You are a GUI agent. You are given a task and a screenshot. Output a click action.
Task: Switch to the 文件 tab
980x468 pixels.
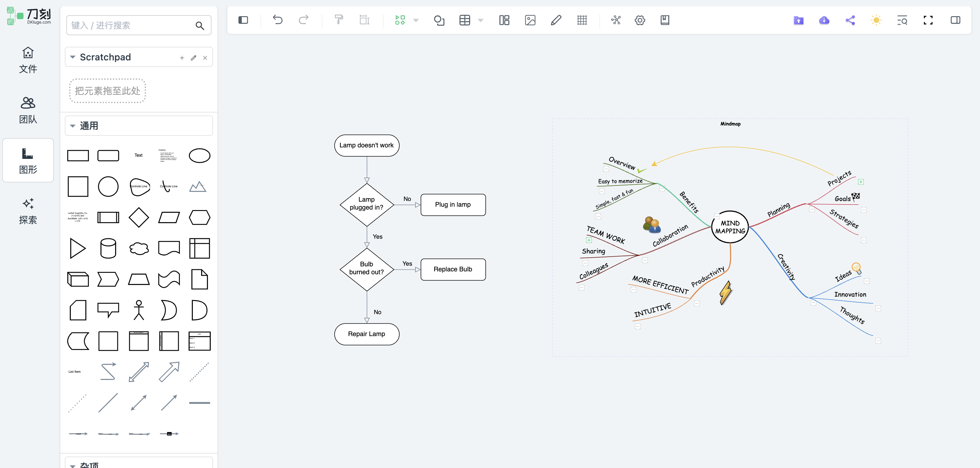coord(28,60)
